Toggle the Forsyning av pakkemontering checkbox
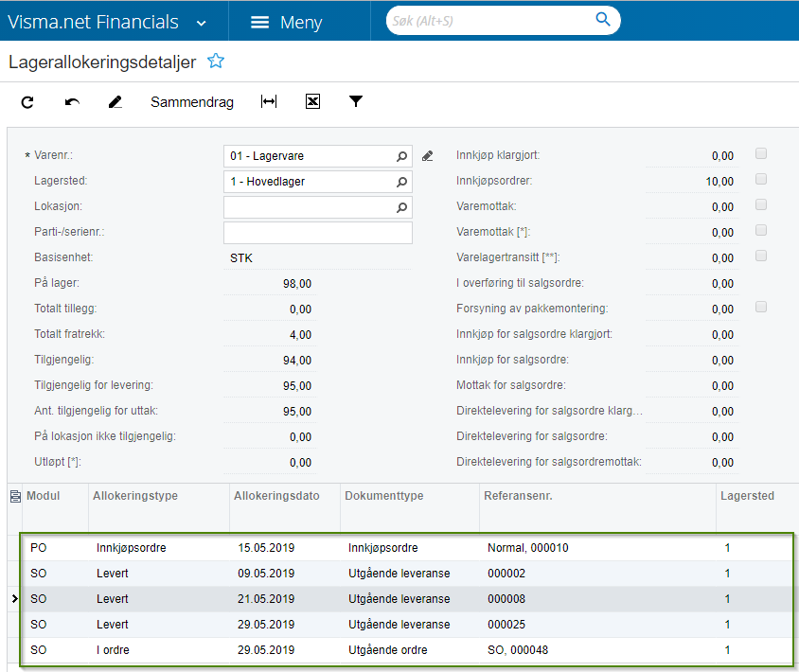 pyautogui.click(x=761, y=307)
